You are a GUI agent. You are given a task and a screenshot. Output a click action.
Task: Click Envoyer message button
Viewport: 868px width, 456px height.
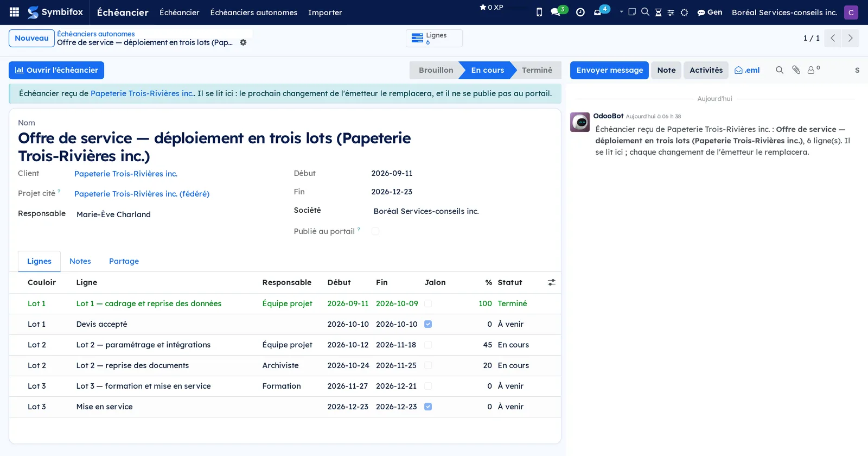(609, 70)
